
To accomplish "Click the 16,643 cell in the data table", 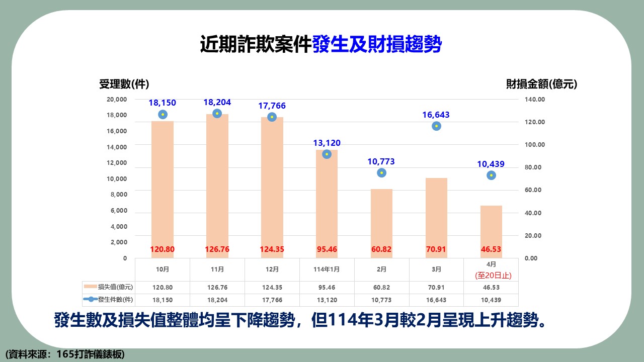I will [437, 300].
